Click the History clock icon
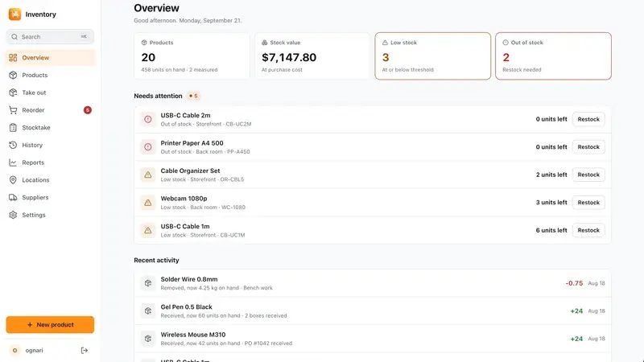The image size is (644, 362). pos(13,145)
